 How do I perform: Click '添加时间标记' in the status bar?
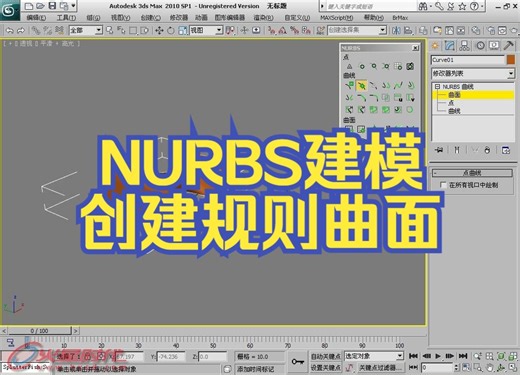click(255, 369)
